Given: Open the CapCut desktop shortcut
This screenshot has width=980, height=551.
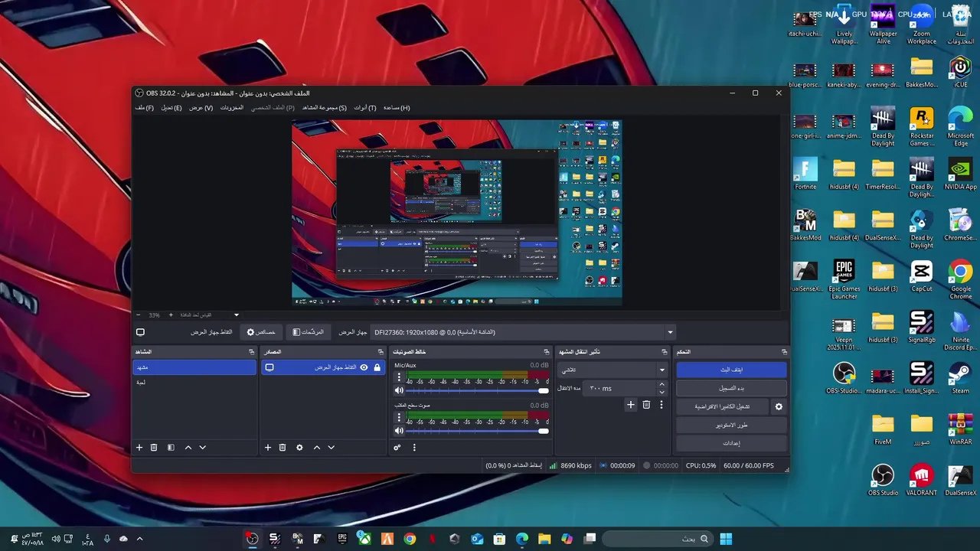Looking at the screenshot, I should (x=922, y=276).
